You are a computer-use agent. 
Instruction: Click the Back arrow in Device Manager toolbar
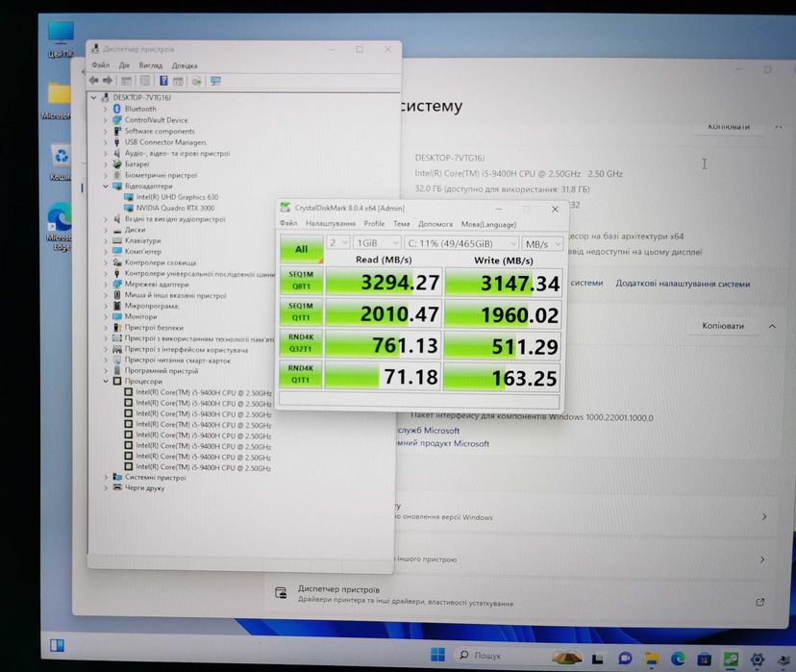(x=94, y=80)
